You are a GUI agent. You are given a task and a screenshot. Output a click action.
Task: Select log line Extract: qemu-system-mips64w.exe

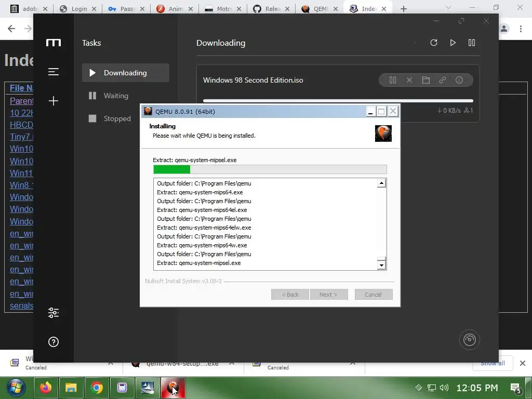tap(202, 245)
